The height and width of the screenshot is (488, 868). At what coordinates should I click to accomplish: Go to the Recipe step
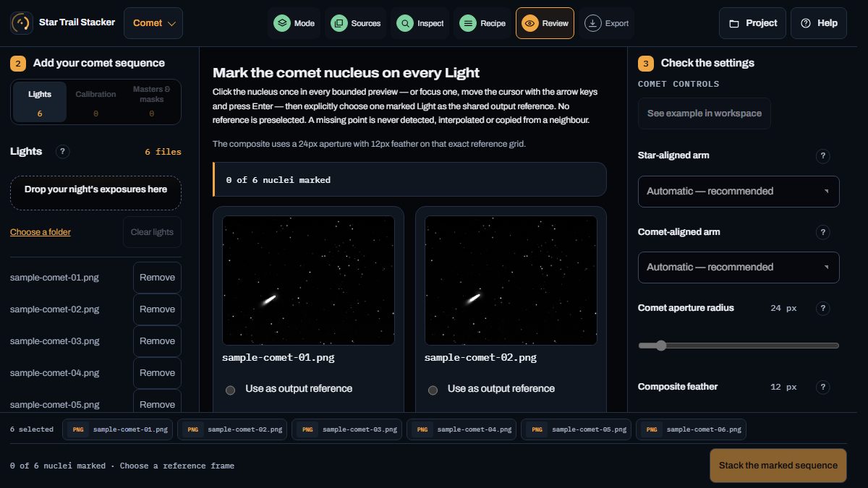pos(483,23)
